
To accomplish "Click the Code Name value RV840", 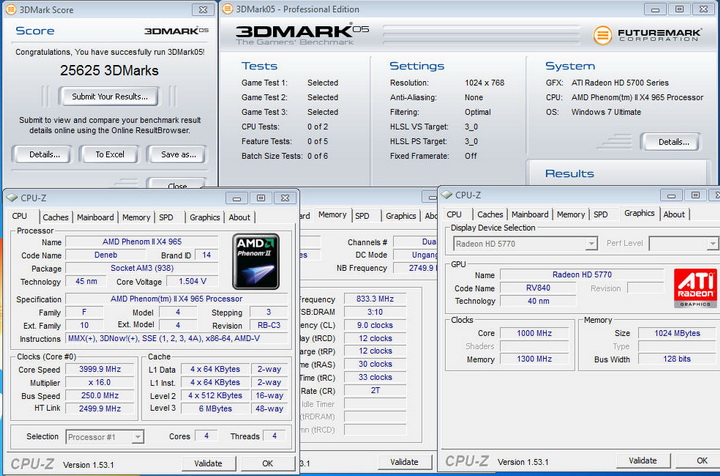I will tap(538, 288).
